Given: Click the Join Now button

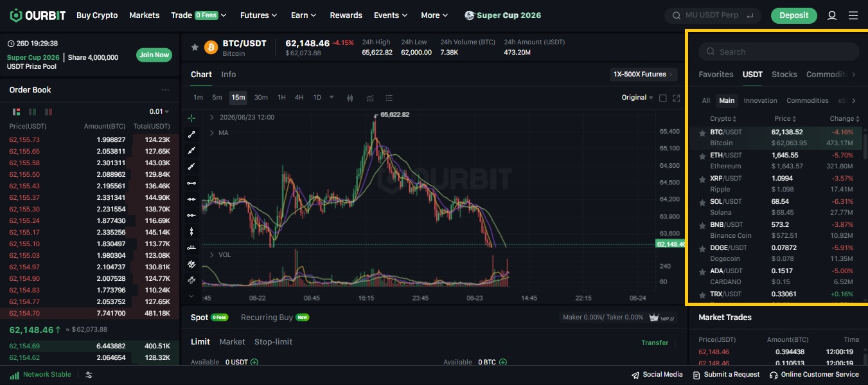Looking at the screenshot, I should pyautogui.click(x=154, y=55).
